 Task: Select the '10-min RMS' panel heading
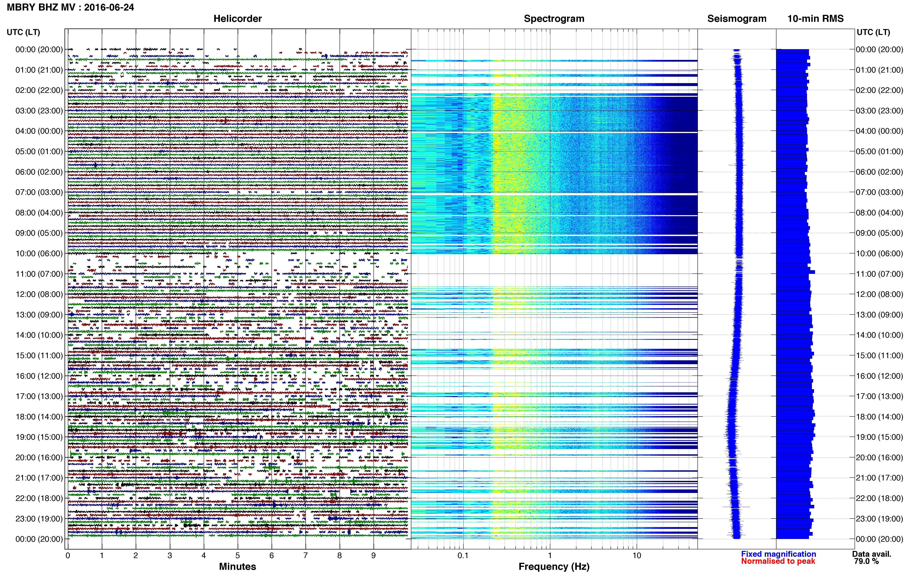click(816, 19)
